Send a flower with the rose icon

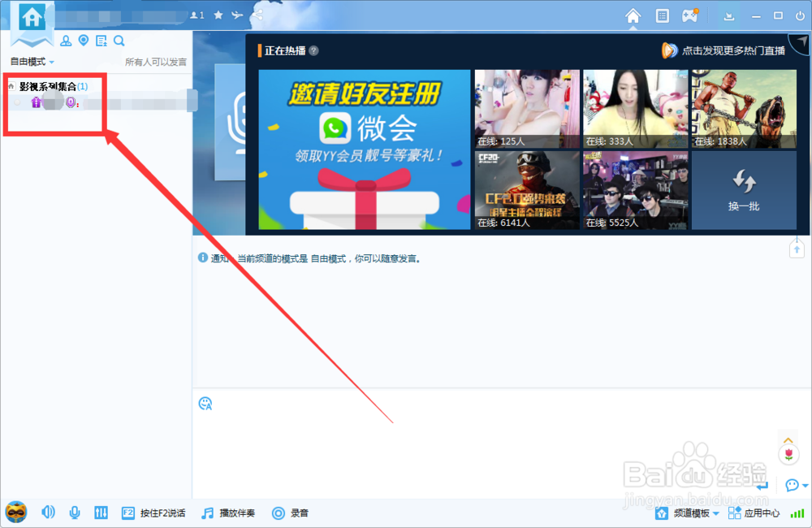click(788, 454)
